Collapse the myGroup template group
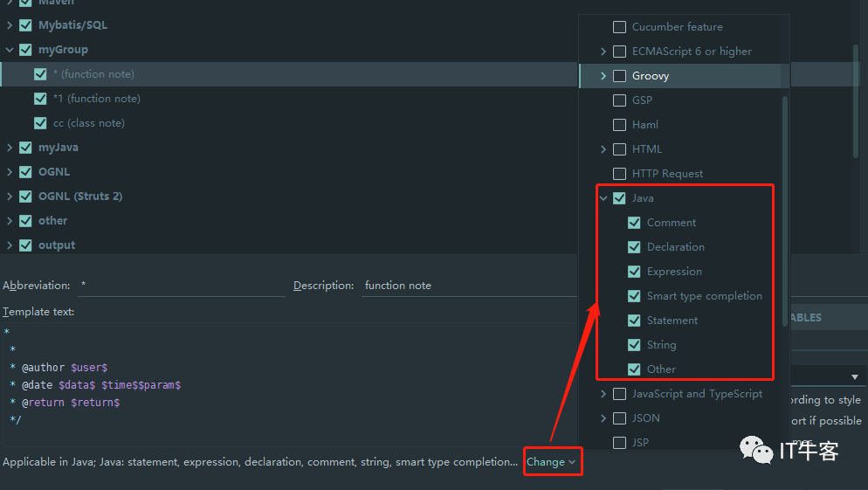 coord(10,50)
